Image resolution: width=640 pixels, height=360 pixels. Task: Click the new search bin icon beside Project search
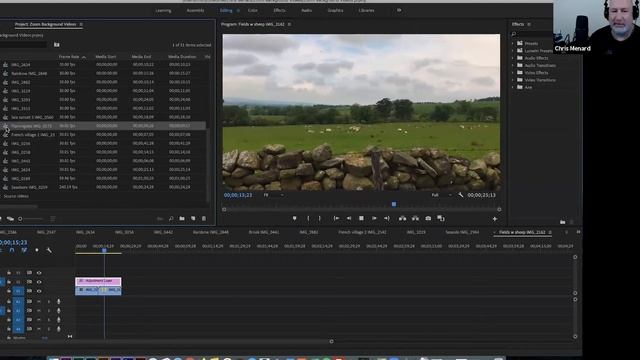[x=57, y=44]
